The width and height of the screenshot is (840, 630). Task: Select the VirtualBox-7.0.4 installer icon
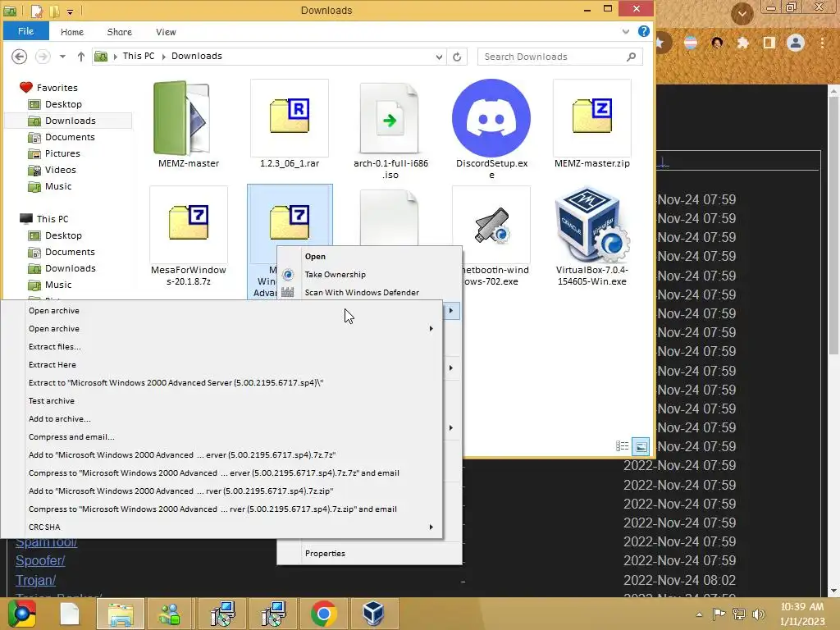592,224
